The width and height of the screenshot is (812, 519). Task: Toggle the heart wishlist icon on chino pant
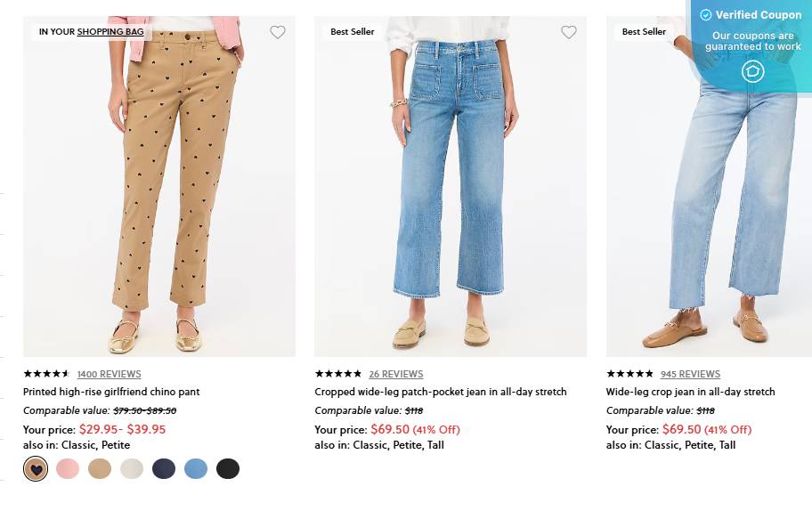coord(277,31)
